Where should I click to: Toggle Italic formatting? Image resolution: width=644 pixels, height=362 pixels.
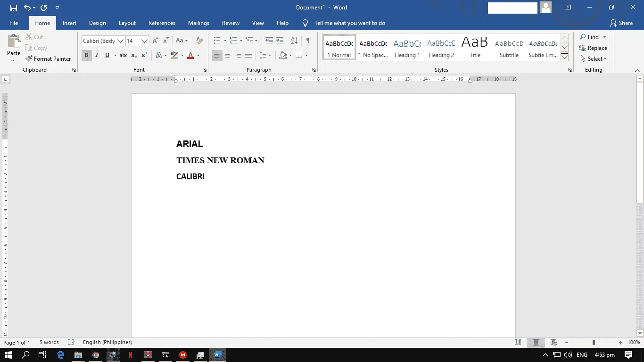[x=97, y=55]
